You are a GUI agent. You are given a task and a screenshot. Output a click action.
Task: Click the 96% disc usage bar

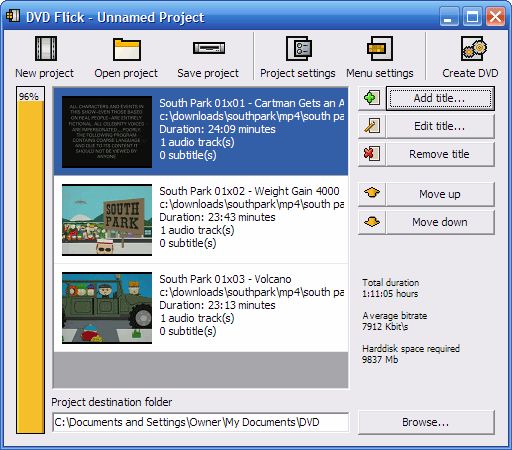(x=30, y=260)
